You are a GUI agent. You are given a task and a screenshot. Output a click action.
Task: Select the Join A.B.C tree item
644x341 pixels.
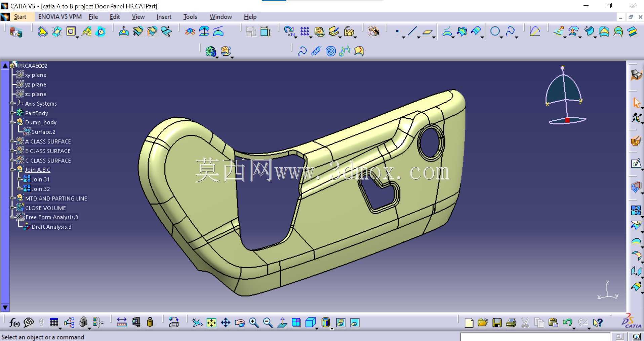pos(38,170)
